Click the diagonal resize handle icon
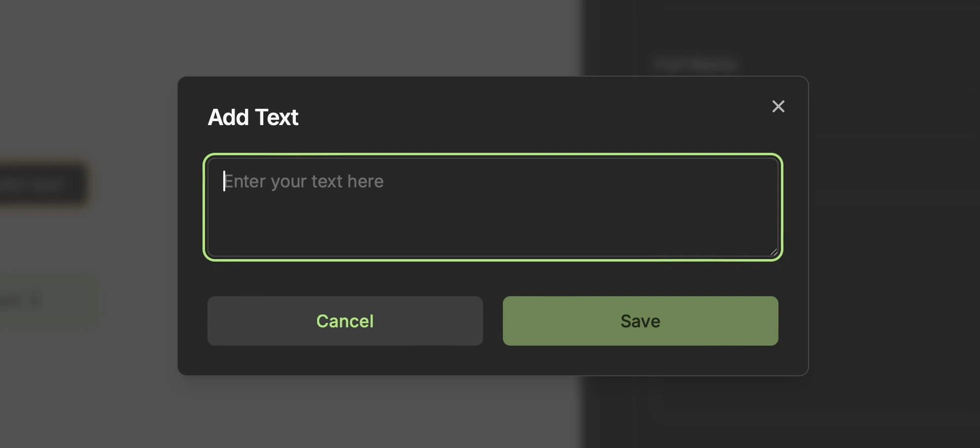The height and width of the screenshot is (448, 980). 773,251
